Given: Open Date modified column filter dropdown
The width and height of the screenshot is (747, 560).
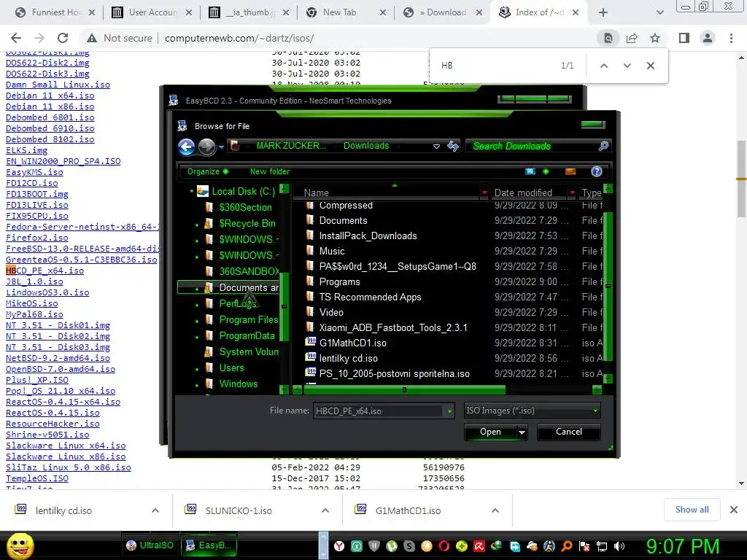Looking at the screenshot, I should (572, 192).
